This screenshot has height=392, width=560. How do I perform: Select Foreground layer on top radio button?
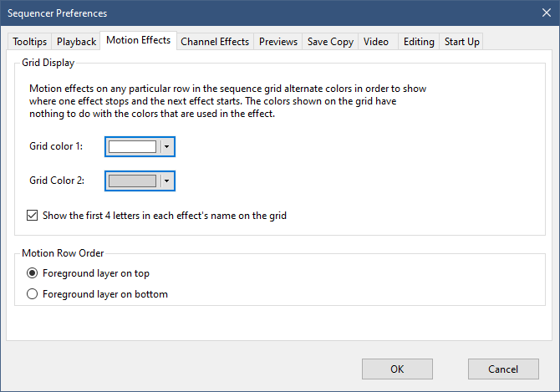32,273
